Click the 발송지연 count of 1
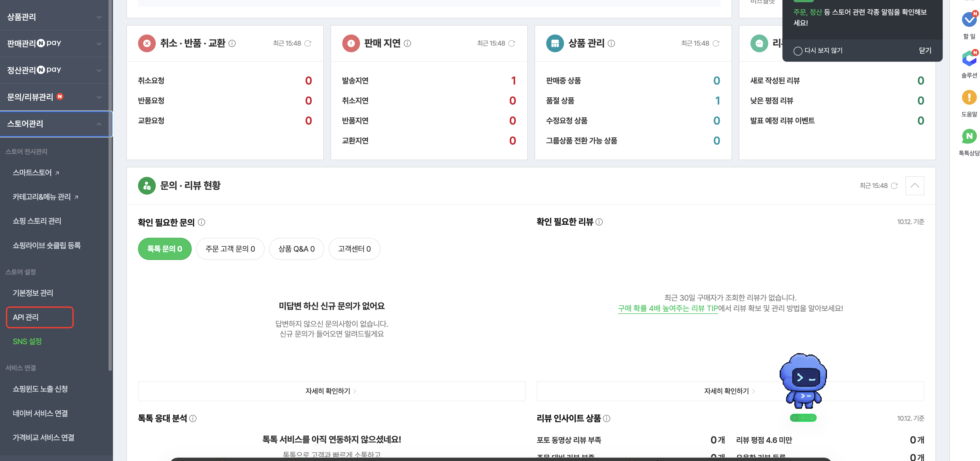Image resolution: width=980 pixels, height=461 pixels. click(x=513, y=81)
